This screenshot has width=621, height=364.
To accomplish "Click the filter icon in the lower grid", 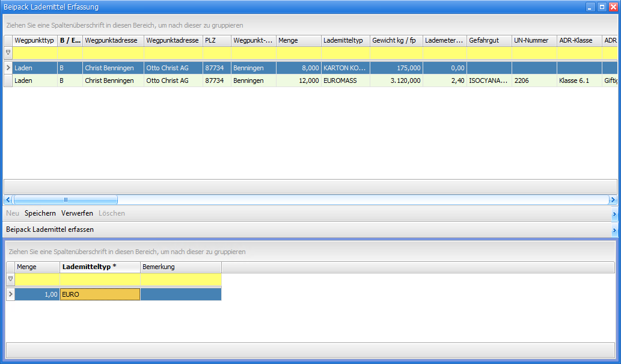I will (10, 279).
